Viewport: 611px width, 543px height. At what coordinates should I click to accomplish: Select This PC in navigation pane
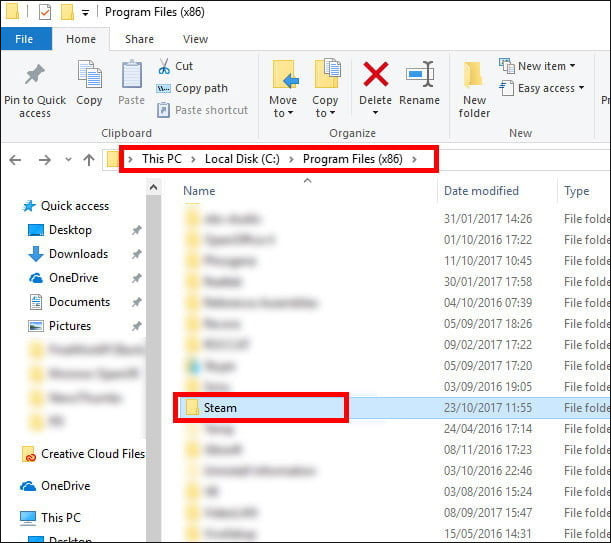tap(50, 518)
